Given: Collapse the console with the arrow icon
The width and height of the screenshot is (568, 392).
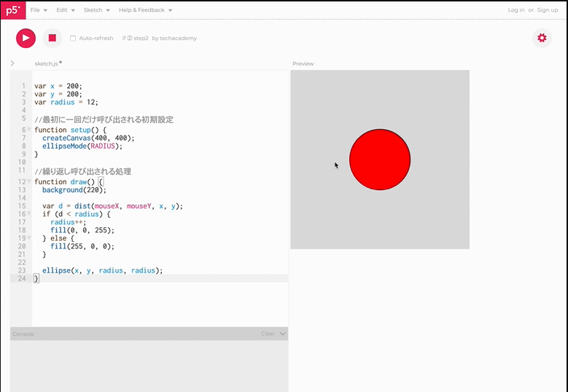Looking at the screenshot, I should [x=283, y=334].
